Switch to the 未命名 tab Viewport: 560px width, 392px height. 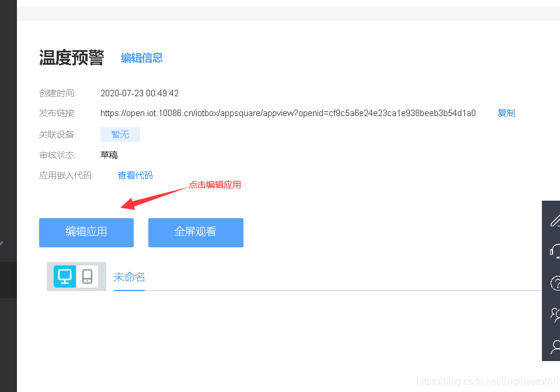(x=128, y=277)
